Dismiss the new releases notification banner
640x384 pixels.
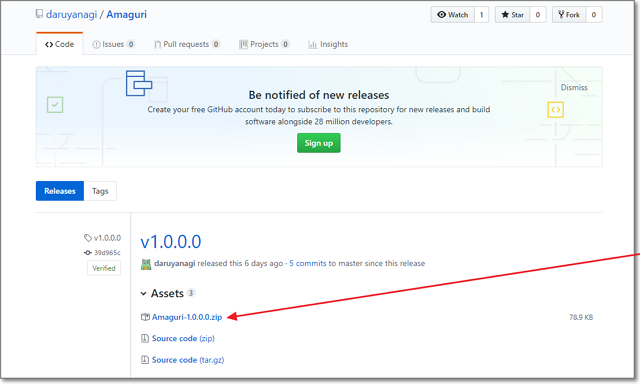click(x=574, y=87)
